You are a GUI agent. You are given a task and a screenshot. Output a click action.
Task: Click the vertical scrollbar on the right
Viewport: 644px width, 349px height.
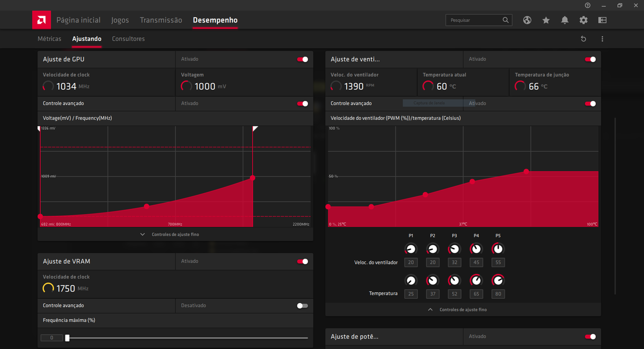(x=615, y=206)
